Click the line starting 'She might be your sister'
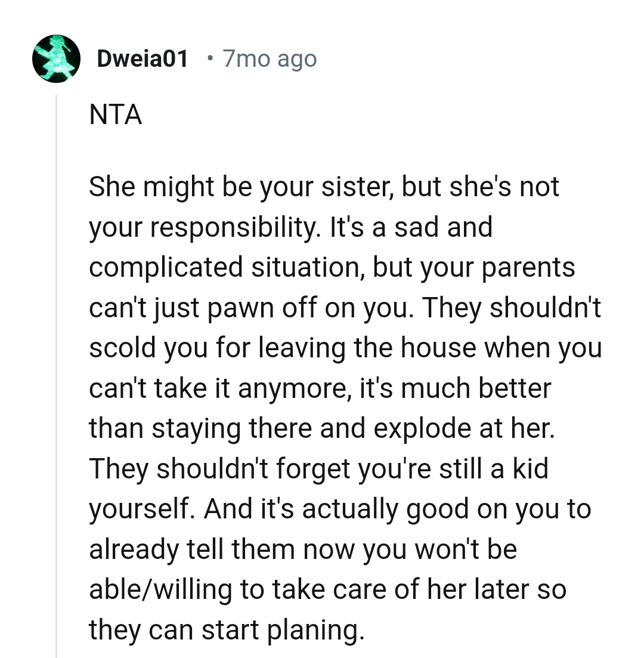Screen dimensions: 644x658 coord(324,187)
